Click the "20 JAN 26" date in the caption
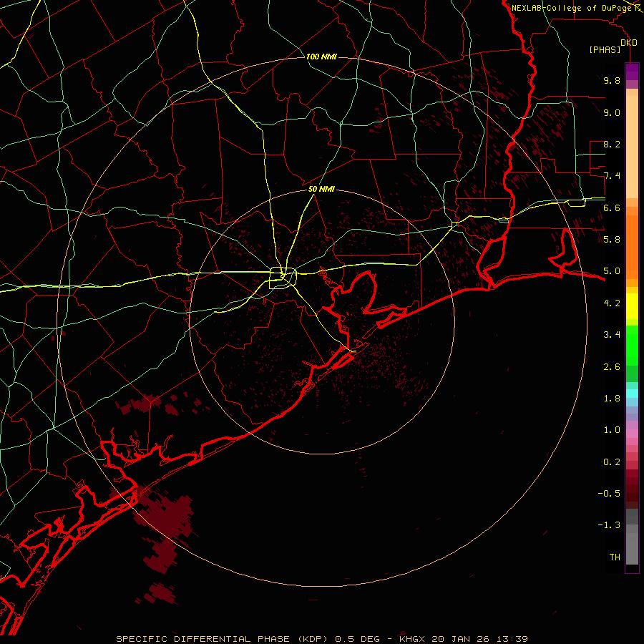 [462, 639]
